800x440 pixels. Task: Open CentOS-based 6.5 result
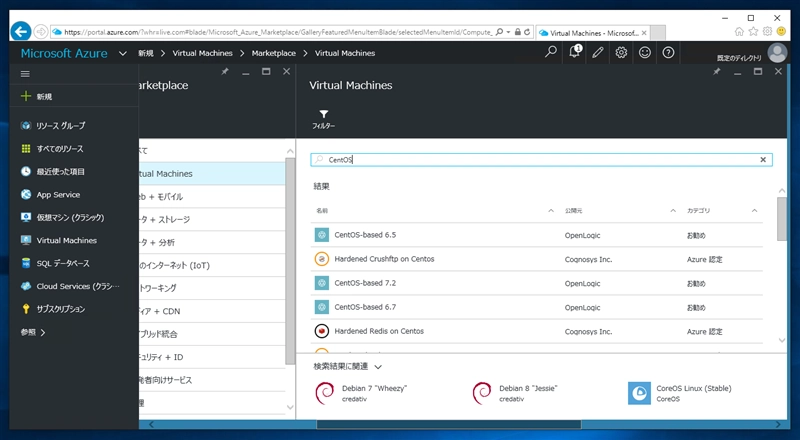point(537,235)
